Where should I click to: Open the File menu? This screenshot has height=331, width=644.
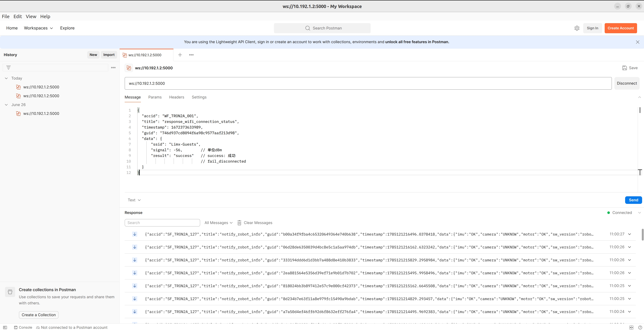[x=6, y=17]
